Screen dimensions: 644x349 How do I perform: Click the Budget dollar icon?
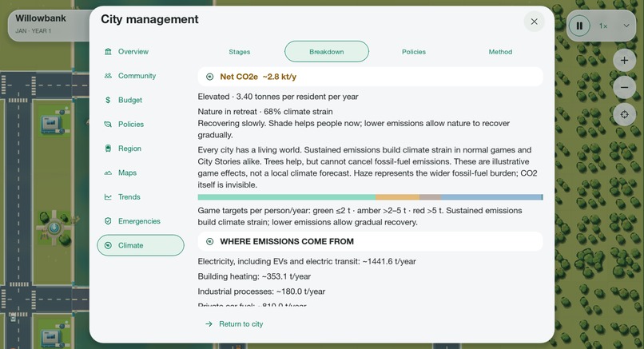point(108,100)
